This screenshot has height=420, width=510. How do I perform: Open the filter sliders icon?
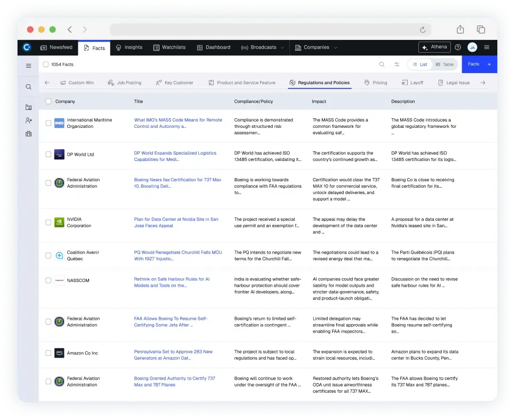(x=396, y=64)
